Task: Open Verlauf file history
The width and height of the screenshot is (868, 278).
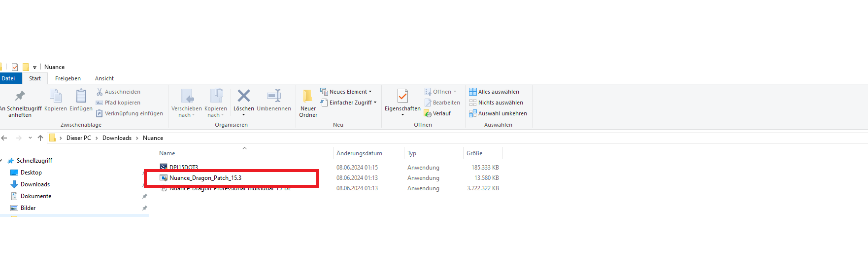Action: point(437,113)
